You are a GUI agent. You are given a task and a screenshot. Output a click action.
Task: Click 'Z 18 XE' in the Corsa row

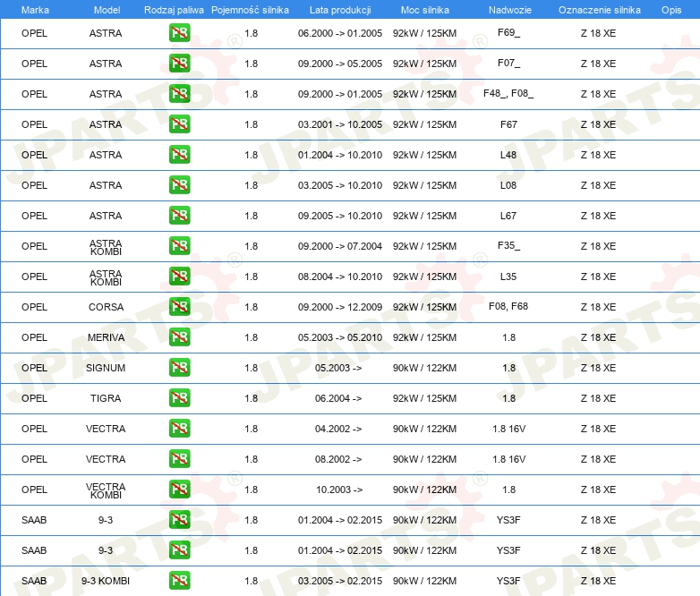tap(598, 307)
